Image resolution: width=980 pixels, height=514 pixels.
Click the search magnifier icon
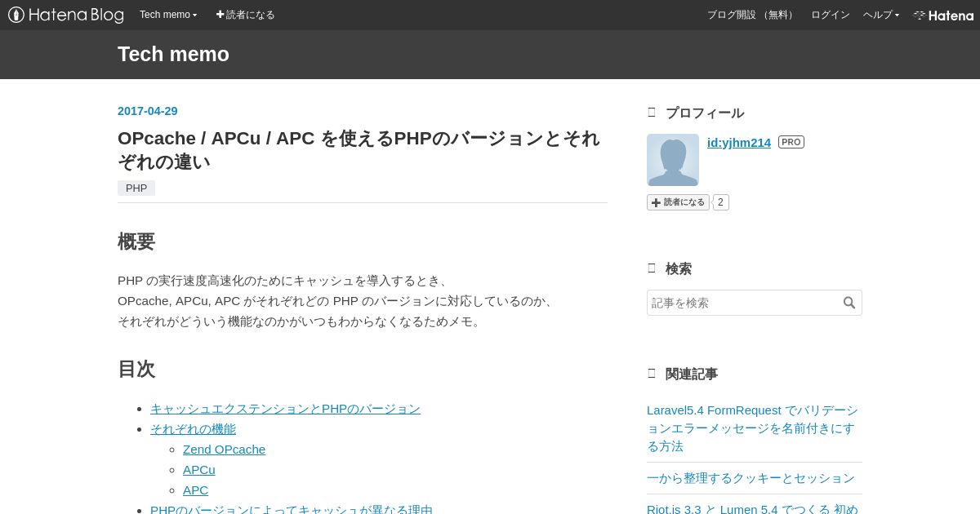tap(849, 303)
